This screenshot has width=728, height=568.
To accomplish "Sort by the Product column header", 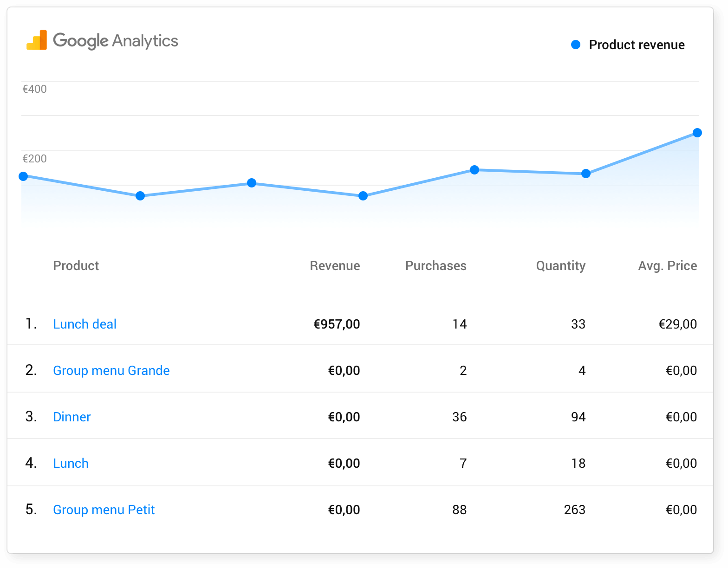I will pos(76,265).
